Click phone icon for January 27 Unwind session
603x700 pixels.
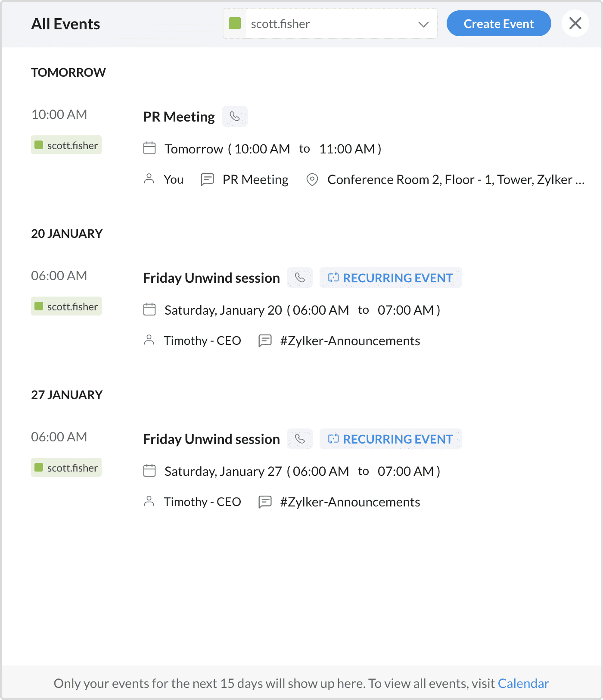[300, 439]
